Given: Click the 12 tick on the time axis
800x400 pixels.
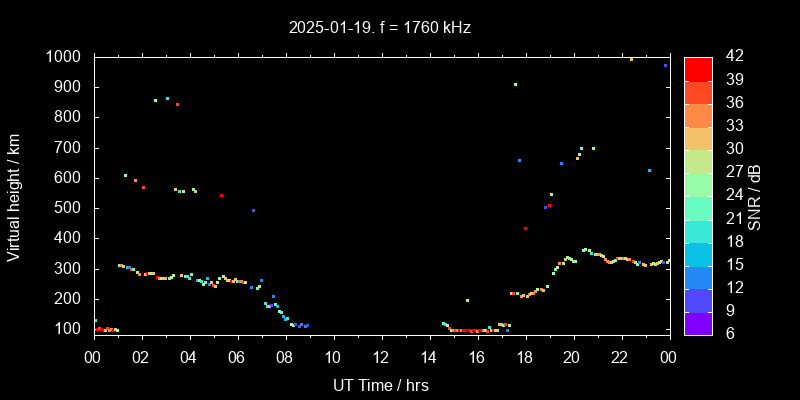Looking at the screenshot, I should coord(381,355).
